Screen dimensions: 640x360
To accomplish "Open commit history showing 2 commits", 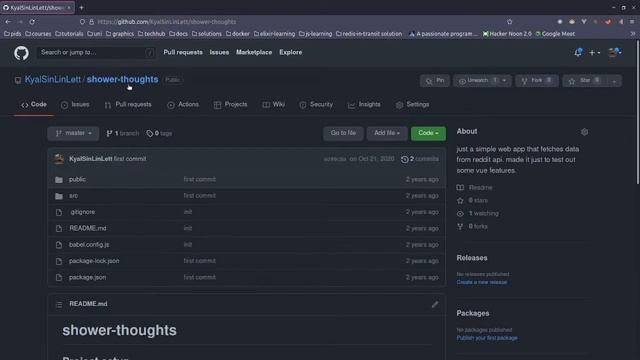I will coord(420,159).
